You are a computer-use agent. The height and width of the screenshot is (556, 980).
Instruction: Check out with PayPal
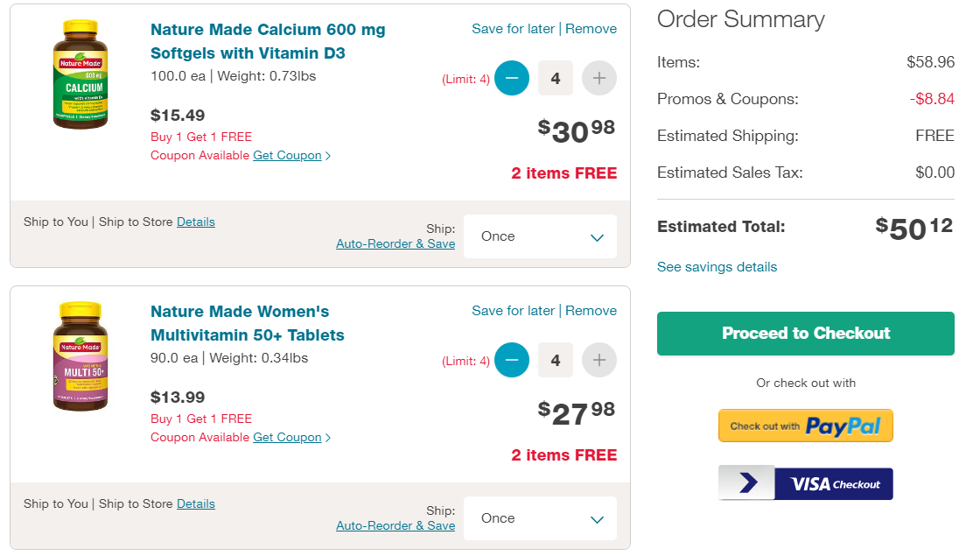point(806,426)
